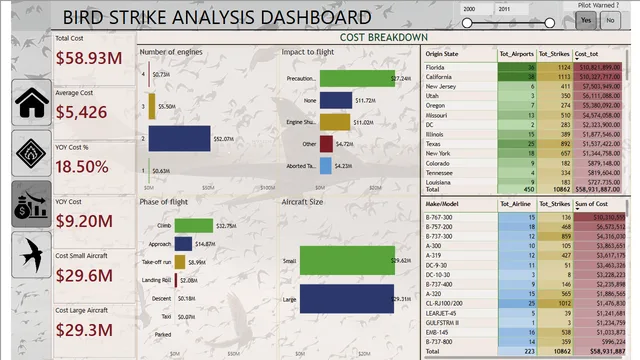Sort by Origin State column header
Image resolution: width=640 pixels, height=360 pixels.
(442, 54)
